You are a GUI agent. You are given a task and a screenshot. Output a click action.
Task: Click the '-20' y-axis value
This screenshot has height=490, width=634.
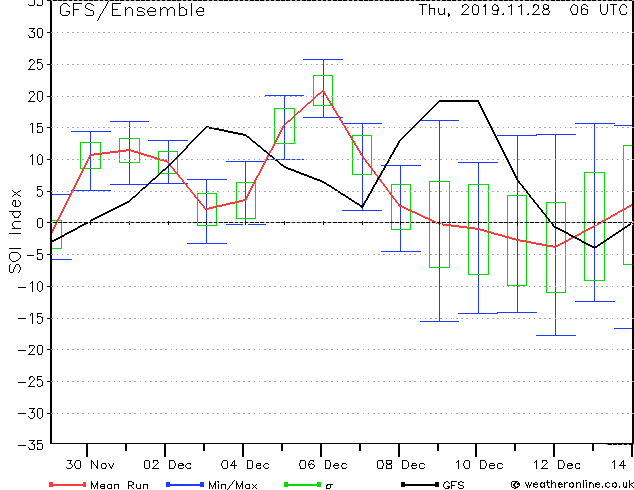(x=31, y=350)
